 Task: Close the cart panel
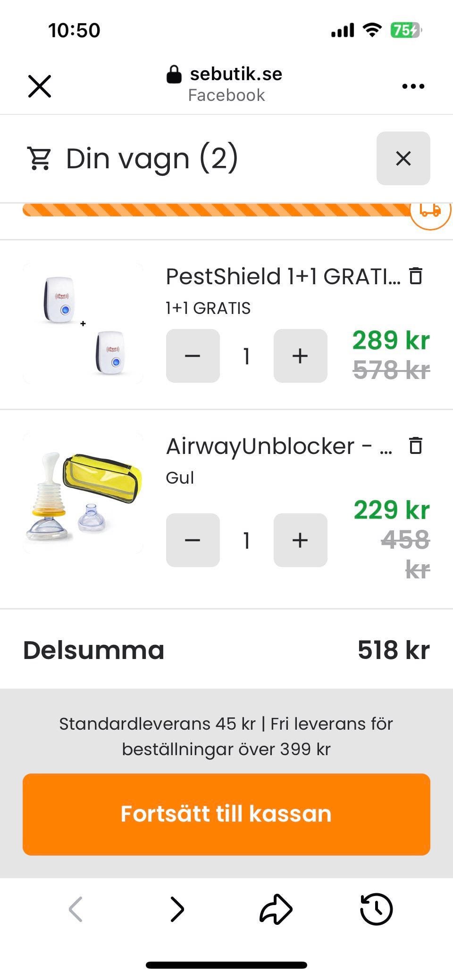point(403,158)
